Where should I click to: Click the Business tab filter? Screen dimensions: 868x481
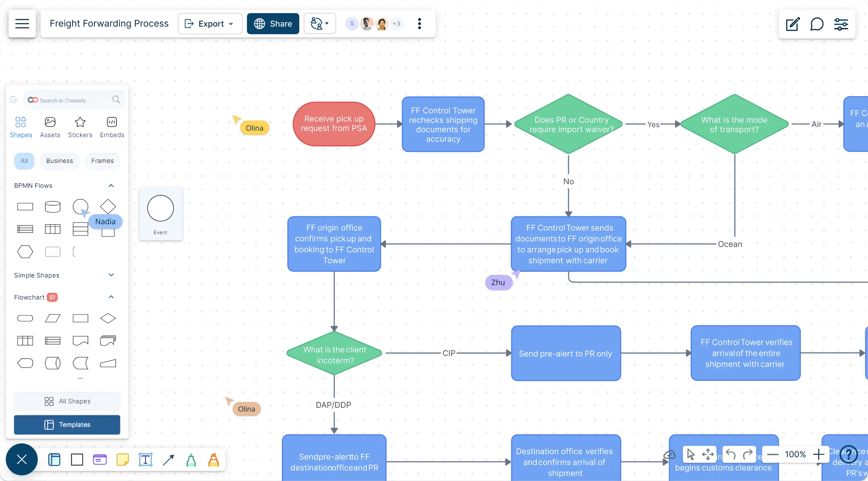[59, 160]
